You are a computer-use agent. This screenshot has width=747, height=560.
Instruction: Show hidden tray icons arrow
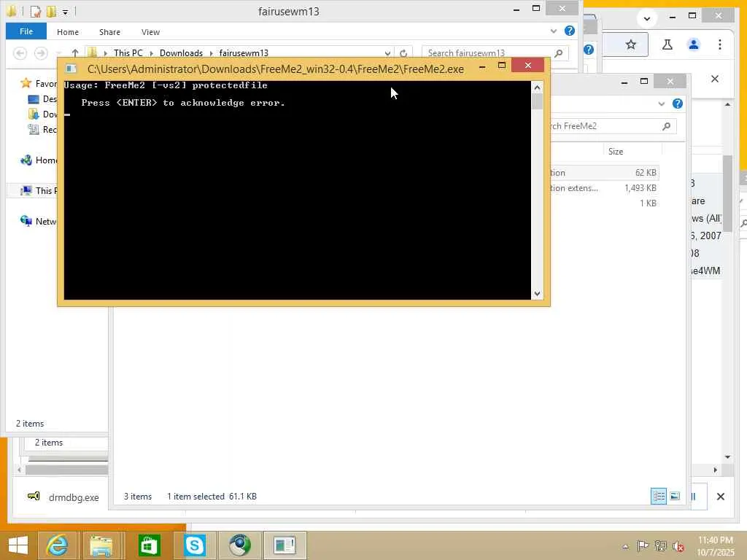[x=625, y=546]
